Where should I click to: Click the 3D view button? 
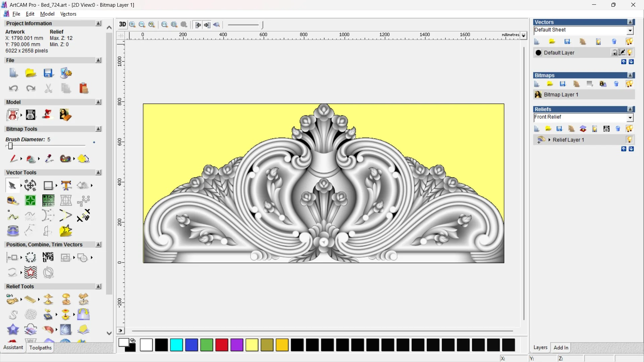click(x=122, y=24)
